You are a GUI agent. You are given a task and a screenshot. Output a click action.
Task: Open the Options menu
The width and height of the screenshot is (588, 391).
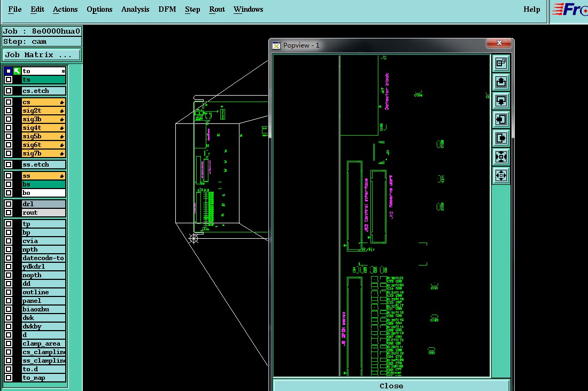coord(99,10)
